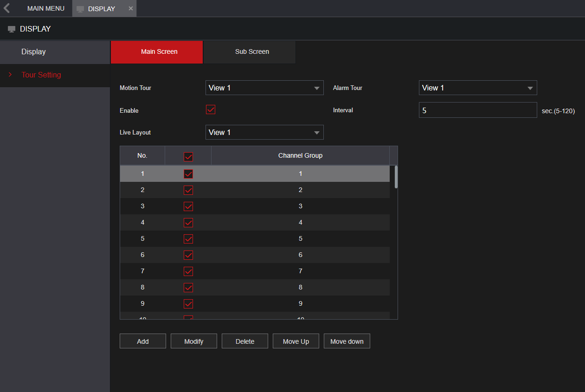Click the Move Up button
This screenshot has width=585, height=392.
[x=296, y=341]
